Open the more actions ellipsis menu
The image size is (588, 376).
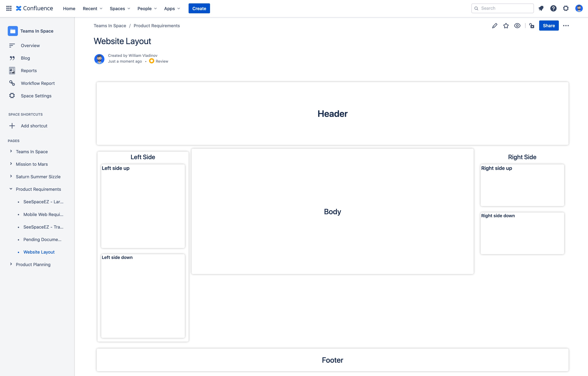(566, 26)
